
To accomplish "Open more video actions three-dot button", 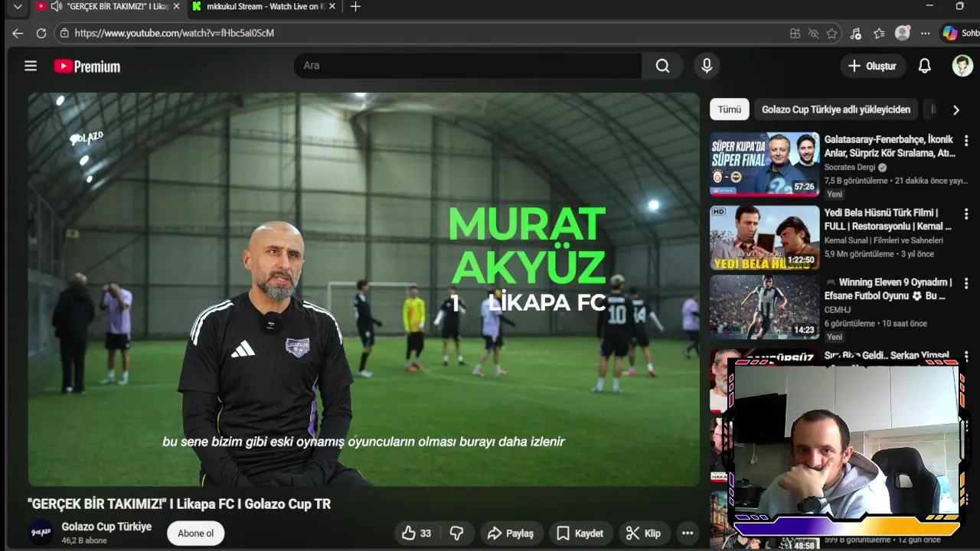I will coord(688,533).
